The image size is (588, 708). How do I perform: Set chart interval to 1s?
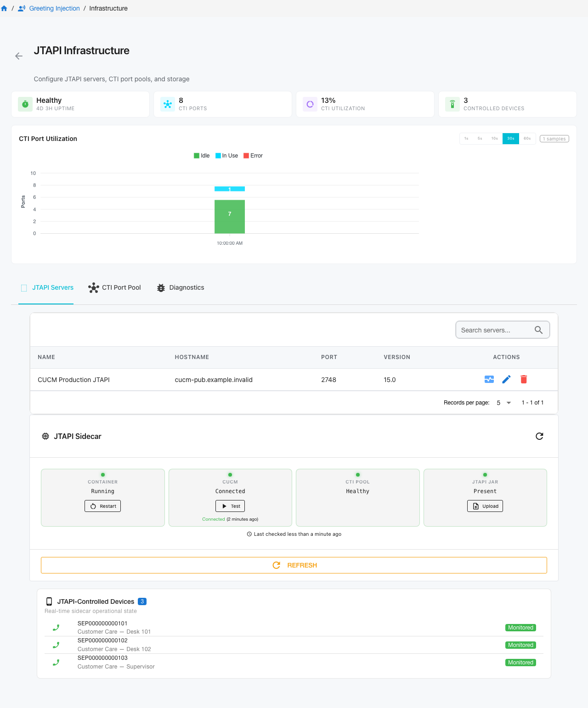[466, 139]
